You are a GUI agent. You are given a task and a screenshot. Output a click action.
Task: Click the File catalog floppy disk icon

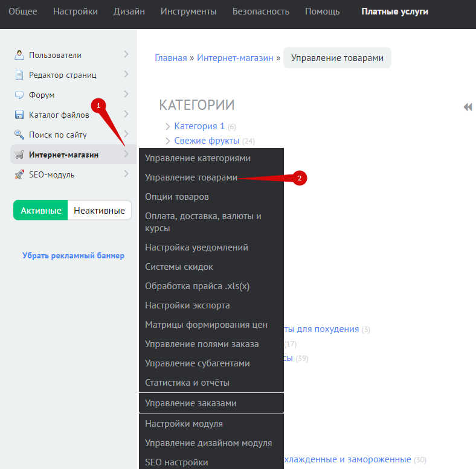[x=19, y=115]
